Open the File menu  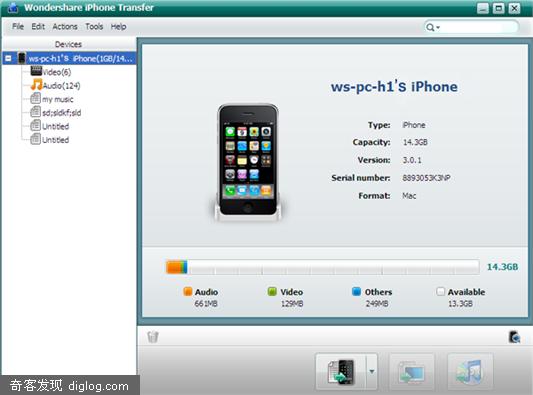coord(18,27)
